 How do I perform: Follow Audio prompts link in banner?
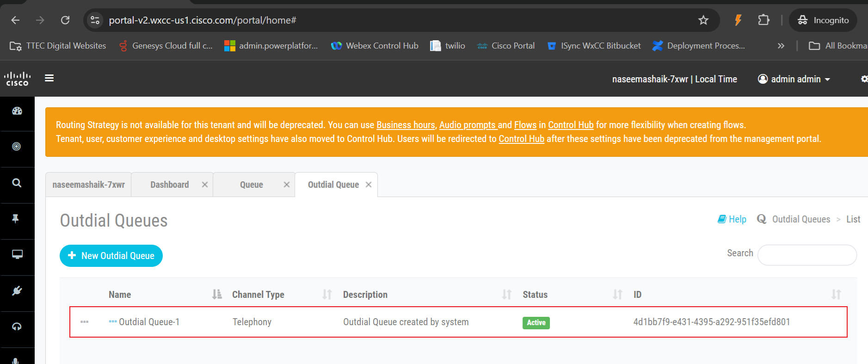coord(468,125)
